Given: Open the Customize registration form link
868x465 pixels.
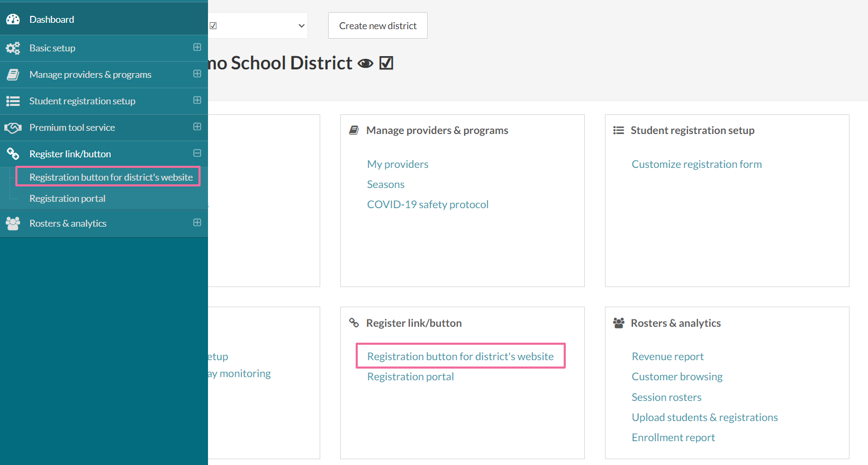Looking at the screenshot, I should tap(697, 164).
